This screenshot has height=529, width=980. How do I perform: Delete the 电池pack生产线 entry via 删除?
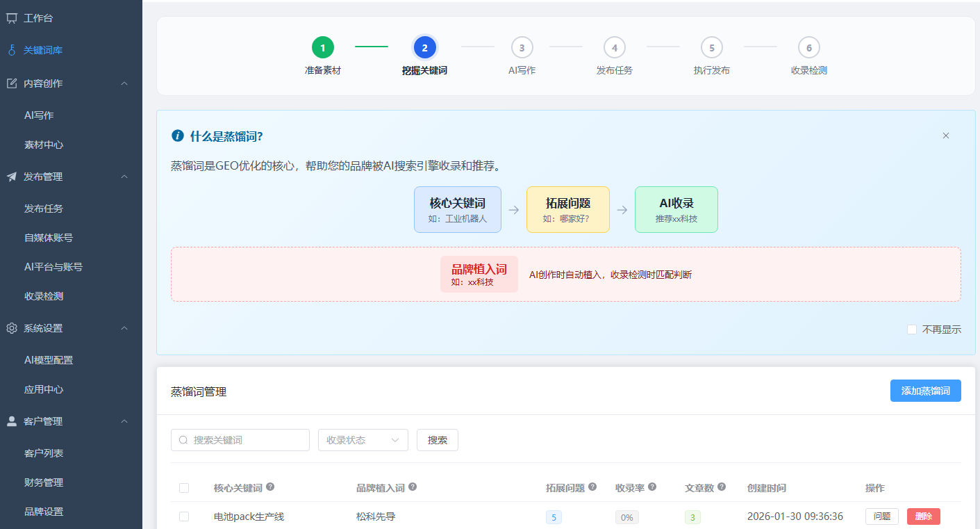pyautogui.click(x=924, y=516)
